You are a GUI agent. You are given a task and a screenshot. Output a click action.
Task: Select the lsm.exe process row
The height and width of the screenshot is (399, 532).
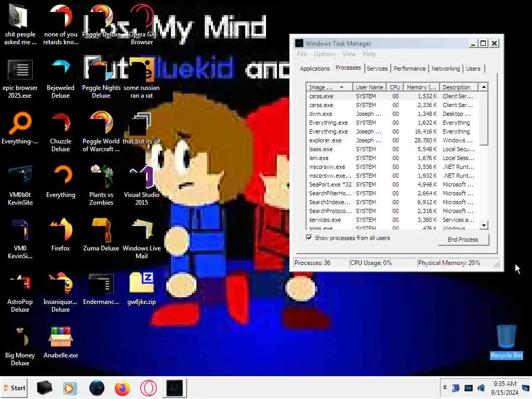tap(393, 158)
